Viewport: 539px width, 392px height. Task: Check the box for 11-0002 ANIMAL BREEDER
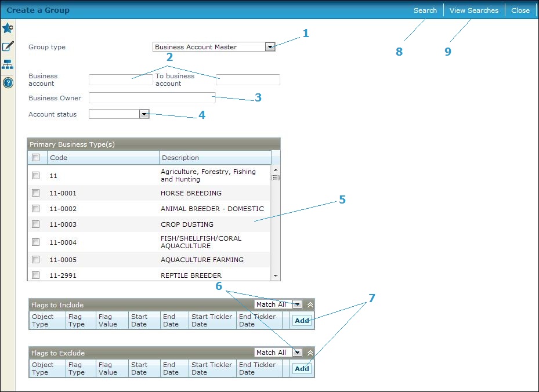click(35, 209)
